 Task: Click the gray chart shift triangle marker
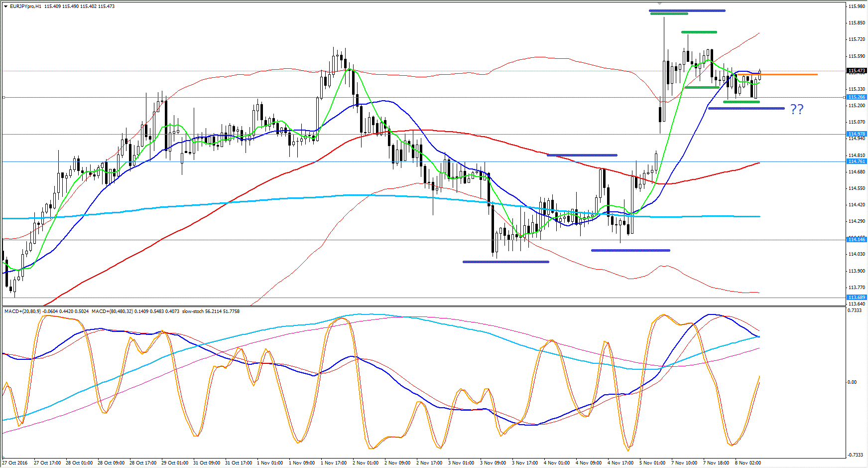(x=659, y=3)
